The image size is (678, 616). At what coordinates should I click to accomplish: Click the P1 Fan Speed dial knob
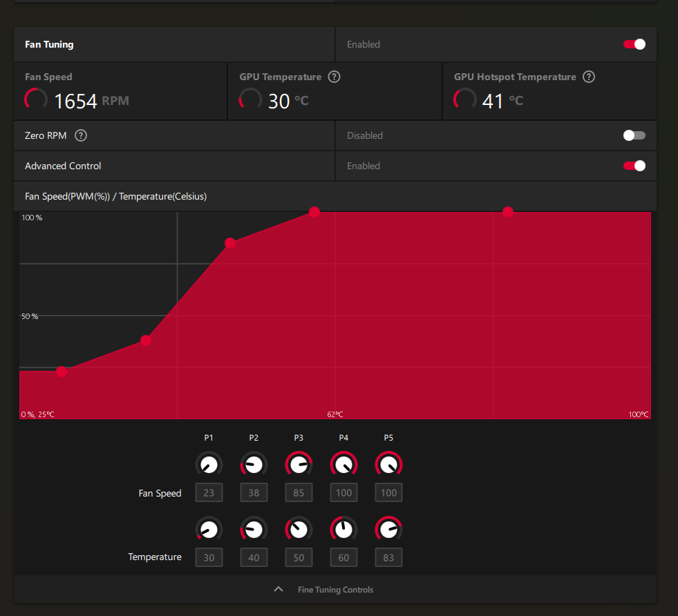pyautogui.click(x=209, y=465)
